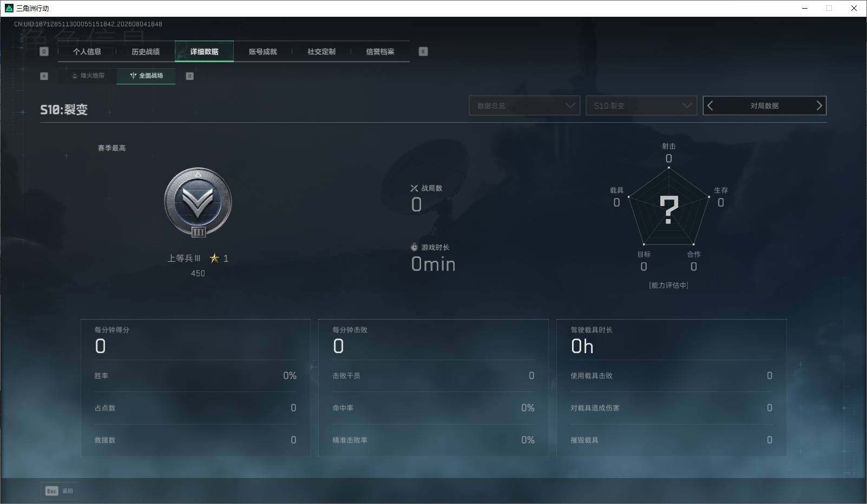Image resolution: width=867 pixels, height=504 pixels.
Task: Click the stopwatch 游戏时长 icon
Action: (x=414, y=247)
